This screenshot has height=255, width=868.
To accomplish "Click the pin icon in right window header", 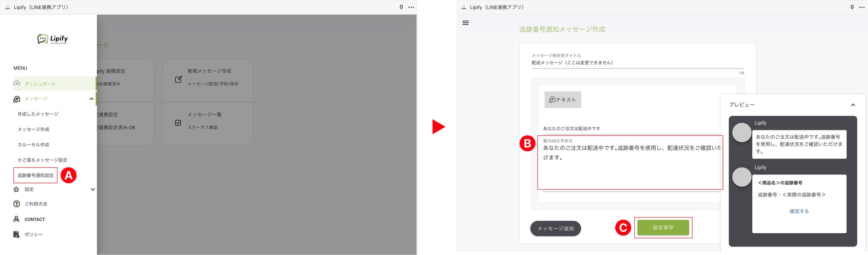I will (x=852, y=7).
